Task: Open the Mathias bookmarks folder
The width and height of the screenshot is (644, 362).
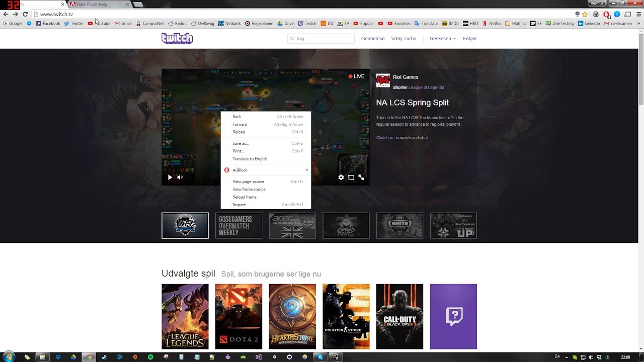Action: click(516, 23)
